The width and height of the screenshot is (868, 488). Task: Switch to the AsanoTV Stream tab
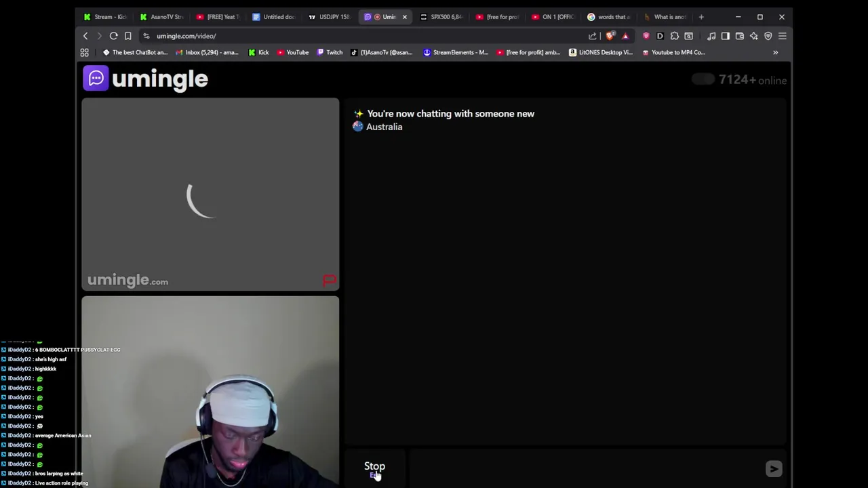click(x=161, y=17)
